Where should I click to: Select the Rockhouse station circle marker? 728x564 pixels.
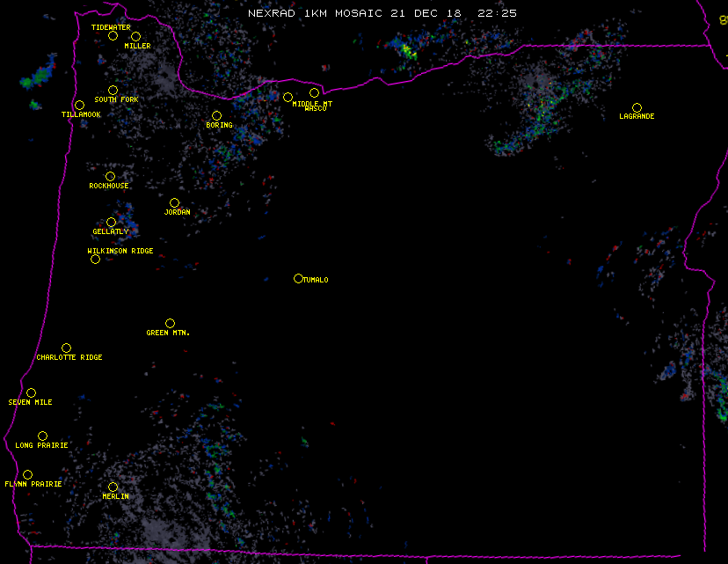(110, 177)
